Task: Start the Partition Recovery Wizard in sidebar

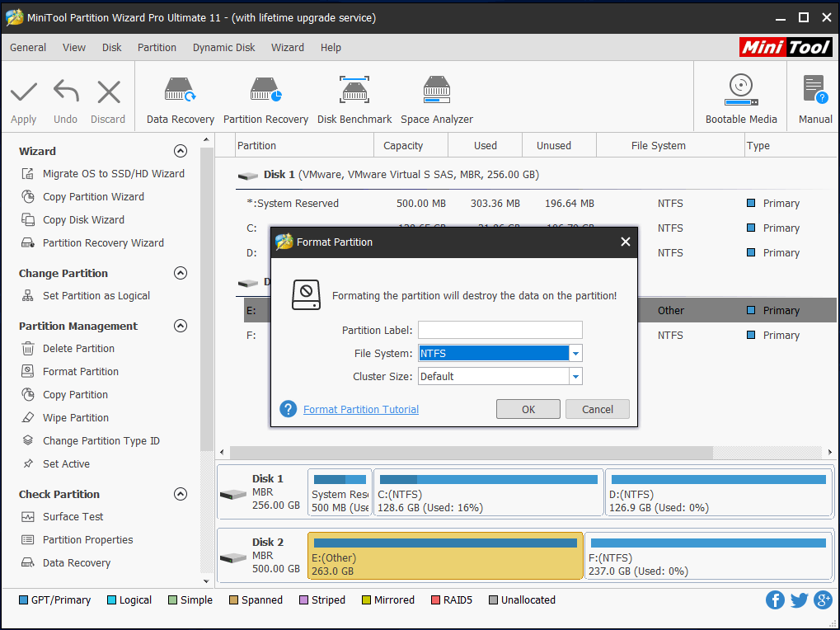Action: pyautogui.click(x=92, y=242)
